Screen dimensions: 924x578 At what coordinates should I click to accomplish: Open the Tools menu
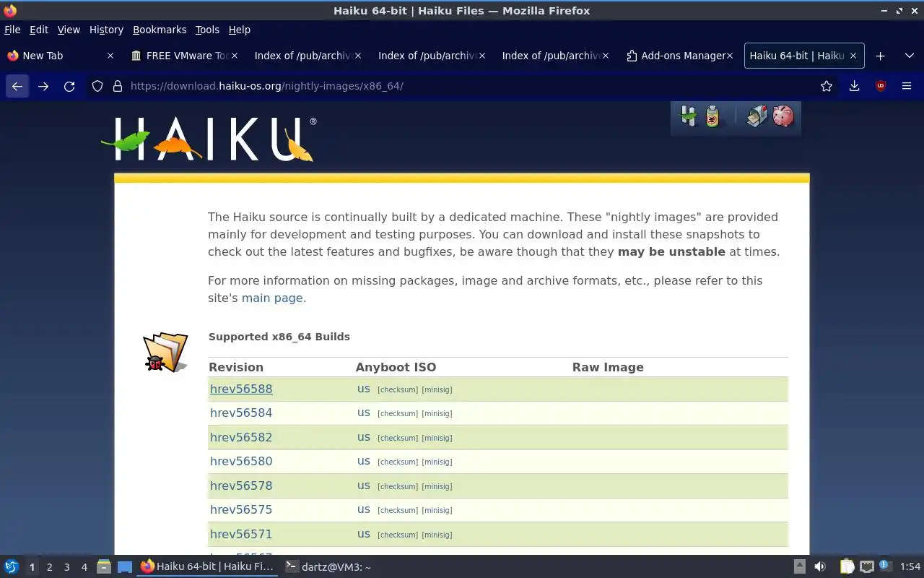[207, 30]
